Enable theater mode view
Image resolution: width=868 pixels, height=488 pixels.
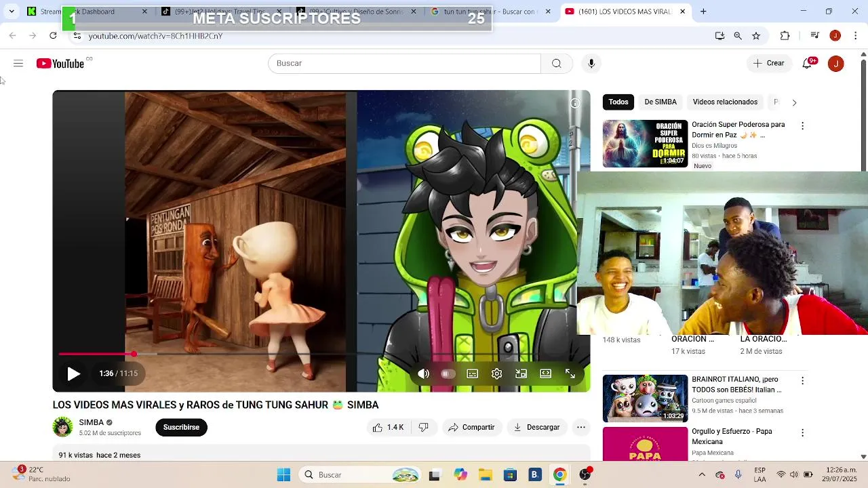[x=545, y=373]
